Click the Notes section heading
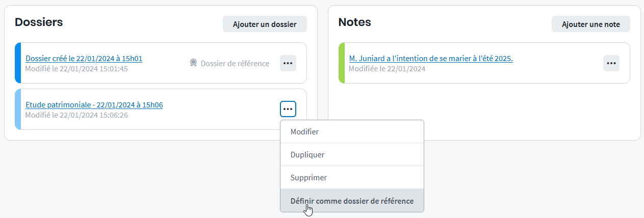 [354, 22]
